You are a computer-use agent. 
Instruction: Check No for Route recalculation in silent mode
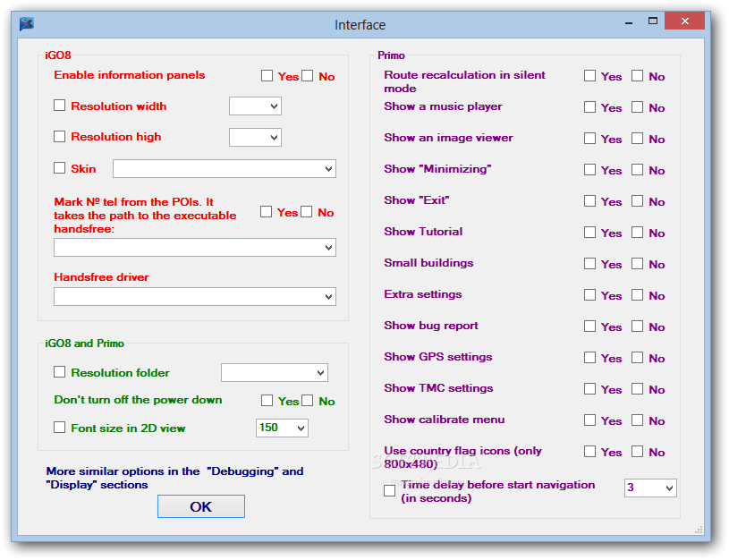pyautogui.click(x=638, y=76)
